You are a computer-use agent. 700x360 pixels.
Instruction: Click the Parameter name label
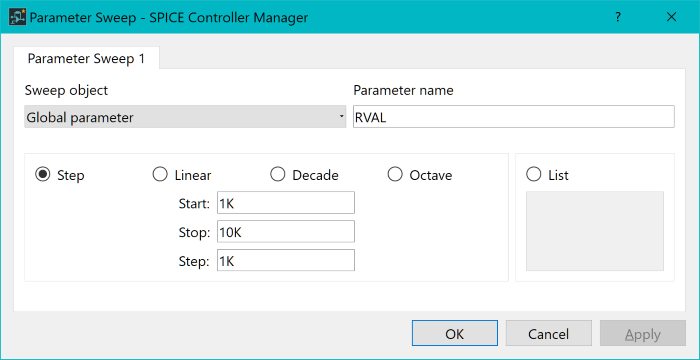coord(404,91)
